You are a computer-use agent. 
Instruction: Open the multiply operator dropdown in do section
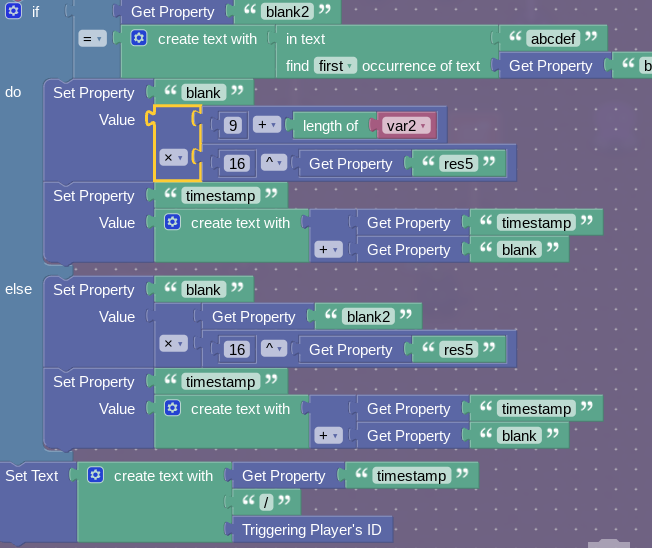[x=173, y=158]
